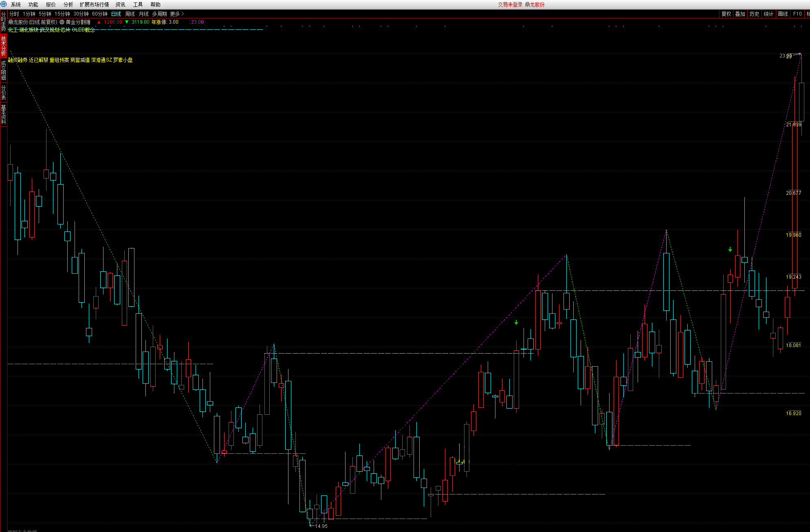Open 分时走势 side tab
Screen dimensions: 810x532
3,22
